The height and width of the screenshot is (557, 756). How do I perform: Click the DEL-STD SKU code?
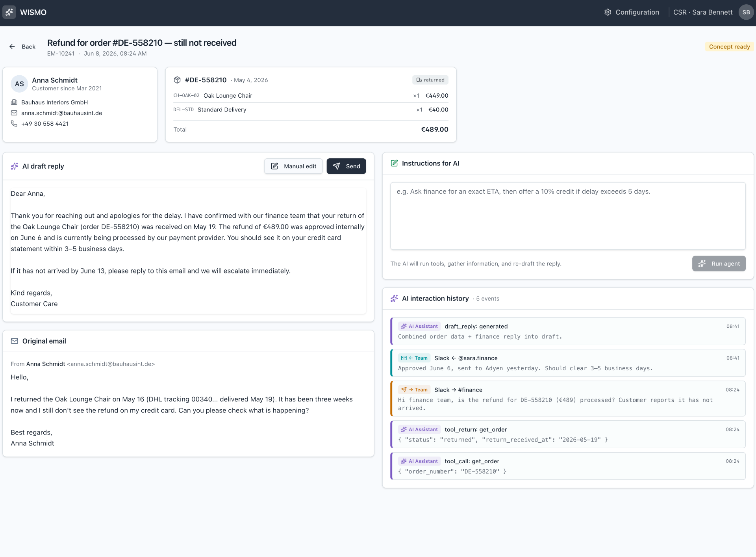click(183, 110)
